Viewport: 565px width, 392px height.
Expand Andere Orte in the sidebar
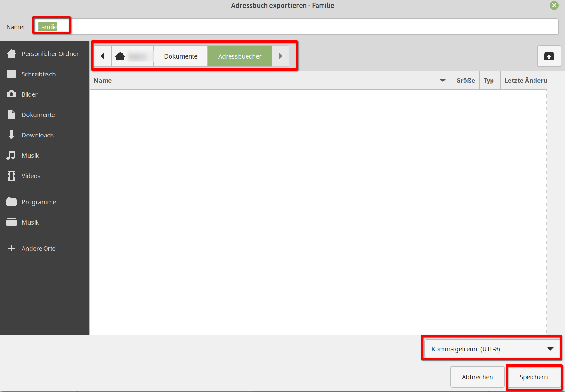pyautogui.click(x=38, y=248)
